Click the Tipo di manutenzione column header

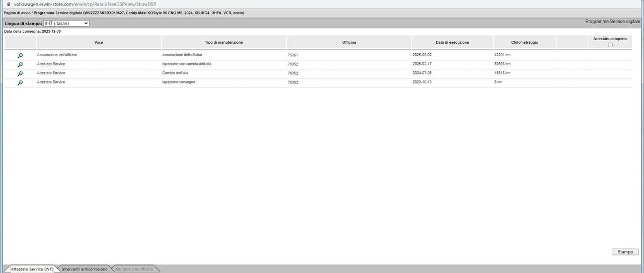click(223, 42)
